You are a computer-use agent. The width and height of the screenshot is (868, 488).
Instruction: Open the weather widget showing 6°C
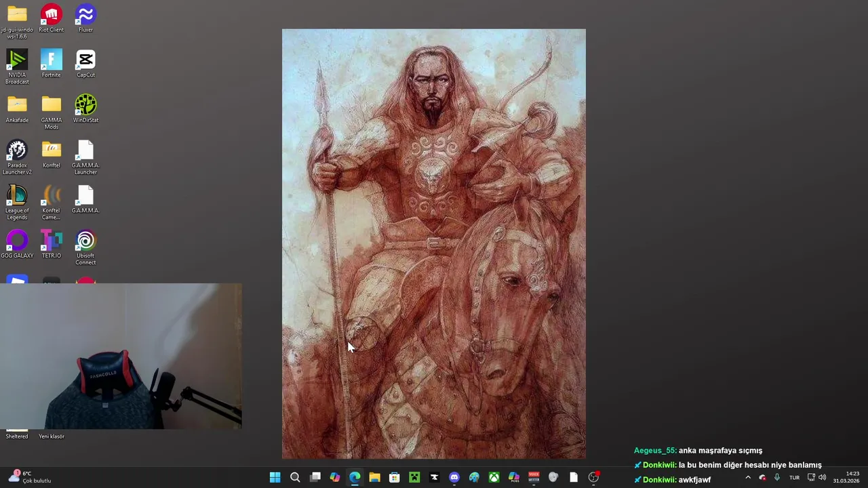31,477
